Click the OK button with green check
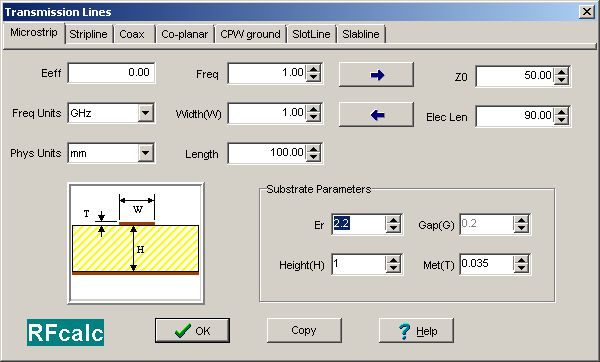Screen dimensions: 600x362 (192, 330)
